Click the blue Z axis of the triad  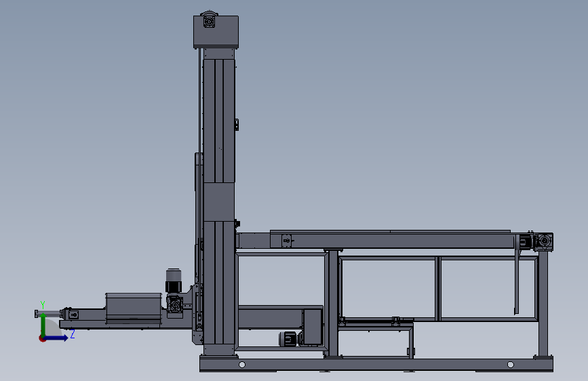coord(56,338)
